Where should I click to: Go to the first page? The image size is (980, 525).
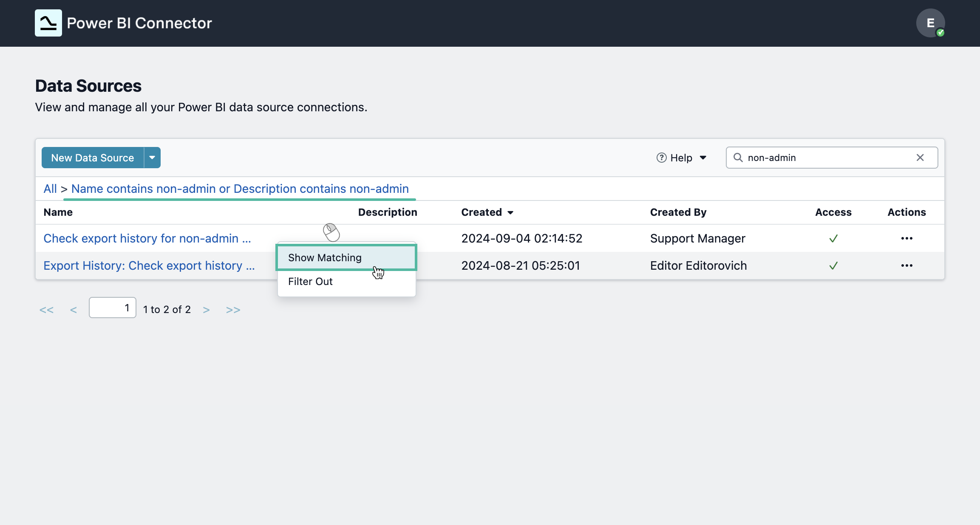46,310
